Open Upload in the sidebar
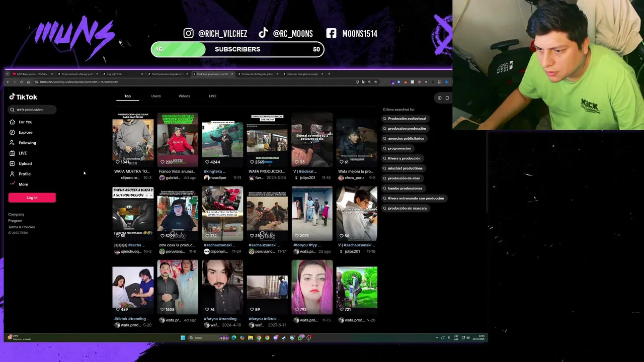This screenshot has width=644, height=362. click(21, 163)
